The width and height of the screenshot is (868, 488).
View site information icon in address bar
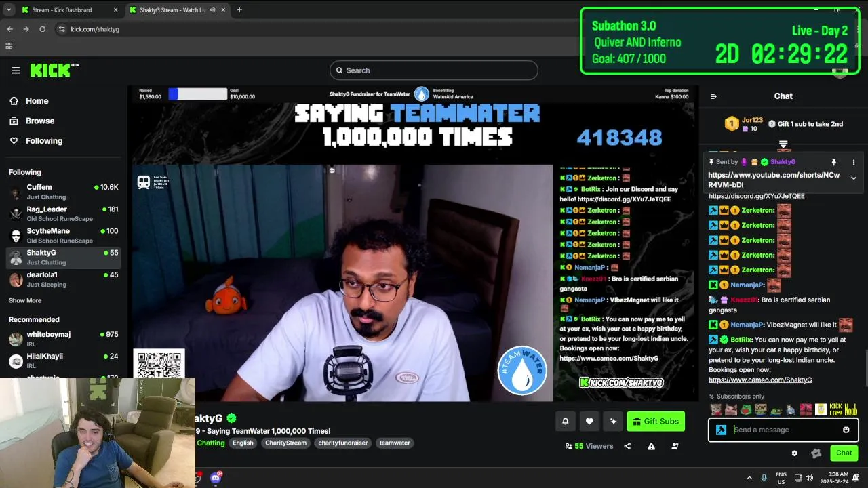pyautogui.click(x=62, y=29)
